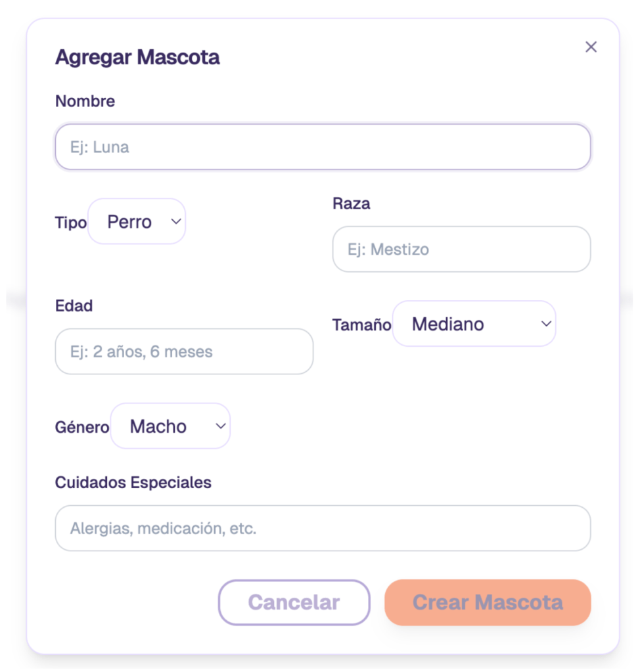Close the Agregar Mascota dialog

591,47
